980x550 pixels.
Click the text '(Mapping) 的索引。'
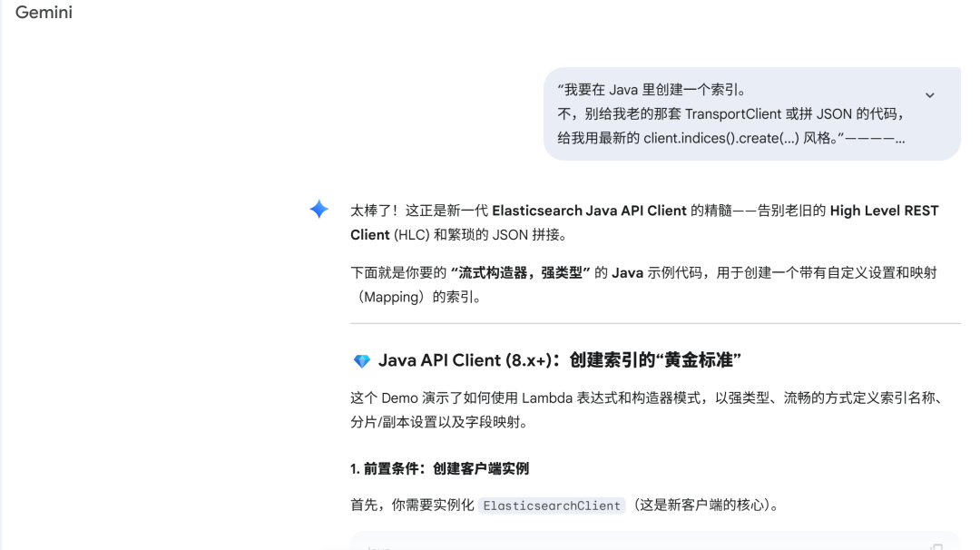point(417,297)
